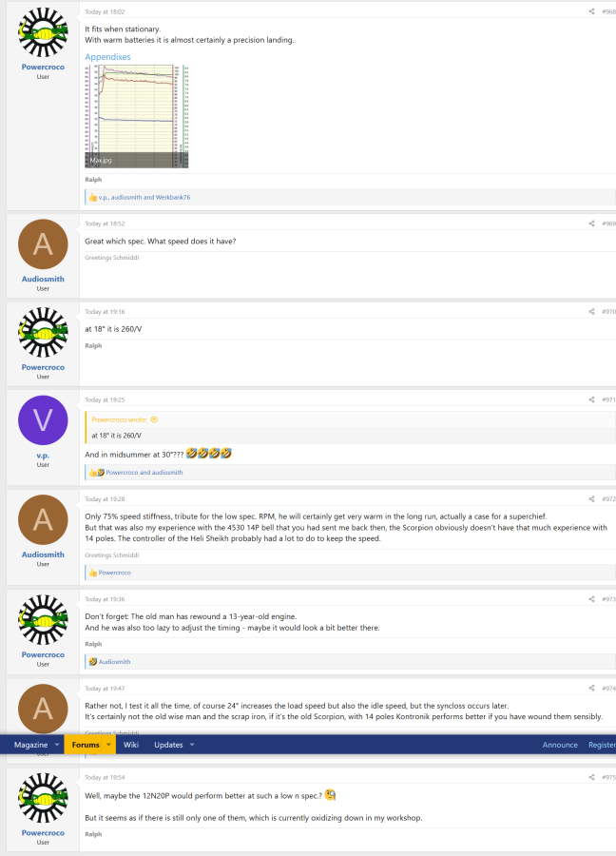The height and width of the screenshot is (856, 616).
Task: Click laughing reaction icon under post #973
Action: 92,661
